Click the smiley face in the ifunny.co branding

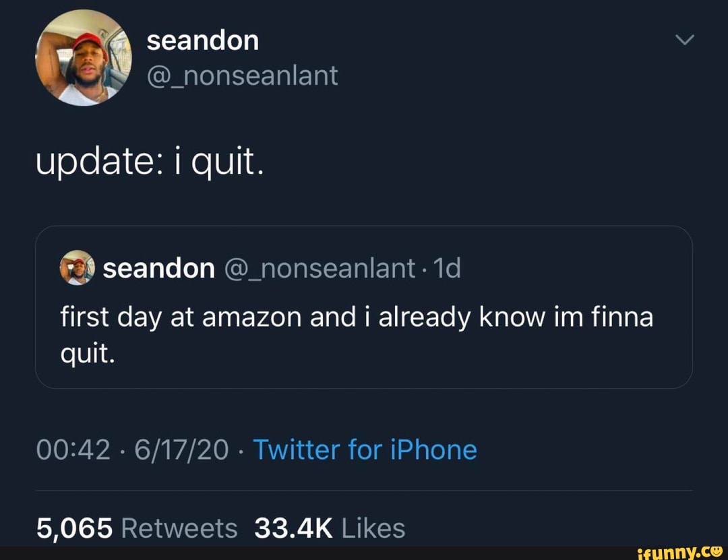pyautogui.click(x=717, y=551)
